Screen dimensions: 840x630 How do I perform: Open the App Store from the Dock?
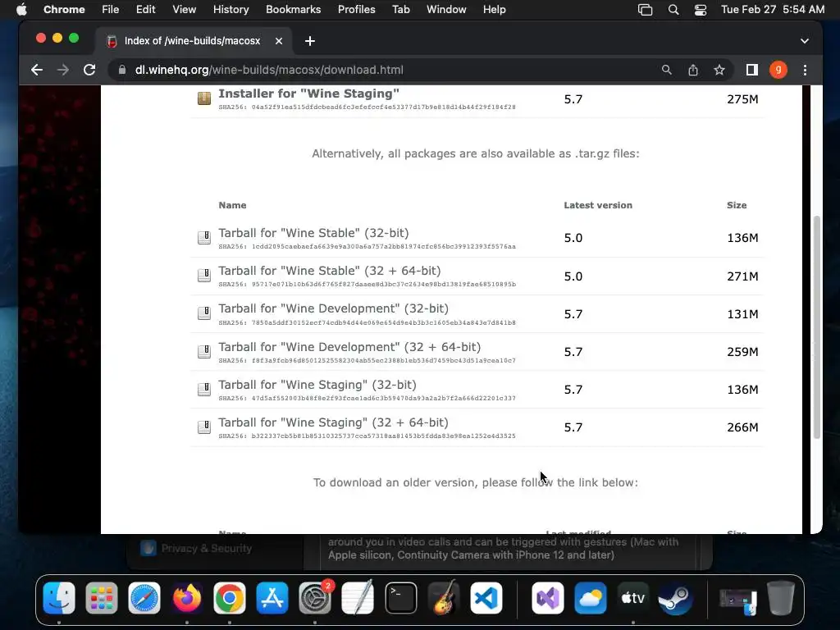[272, 598]
